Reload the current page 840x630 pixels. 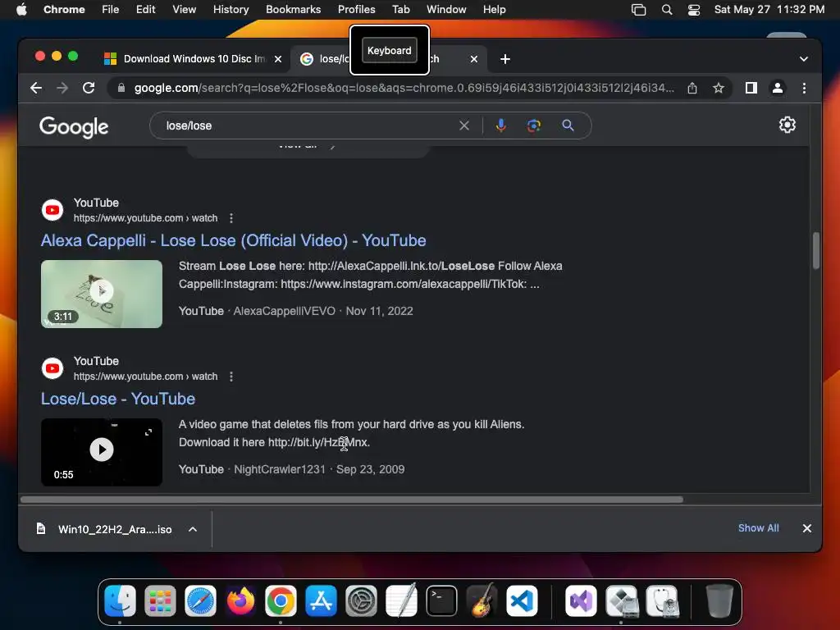pos(89,88)
